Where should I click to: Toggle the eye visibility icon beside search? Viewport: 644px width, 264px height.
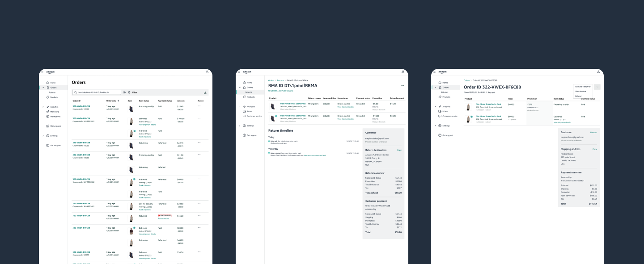tap(124, 92)
